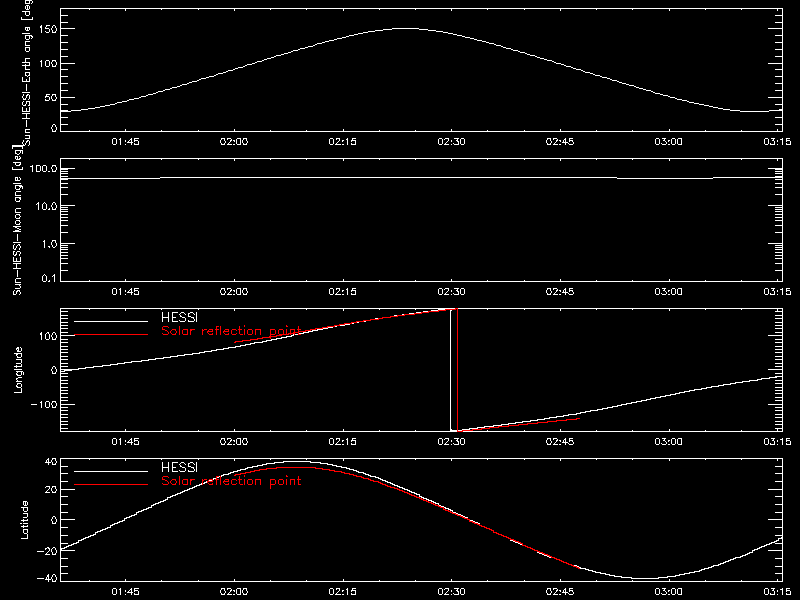Click the Longitude y-axis title
Viewport: 800px width, 600px height.
(18, 370)
